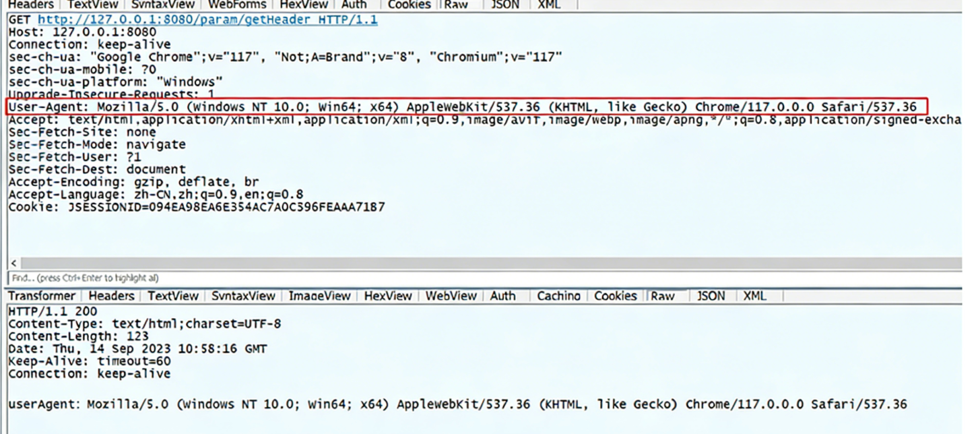The height and width of the screenshot is (434, 980).
Task: Open the request WebForms tab
Action: (237, 4)
